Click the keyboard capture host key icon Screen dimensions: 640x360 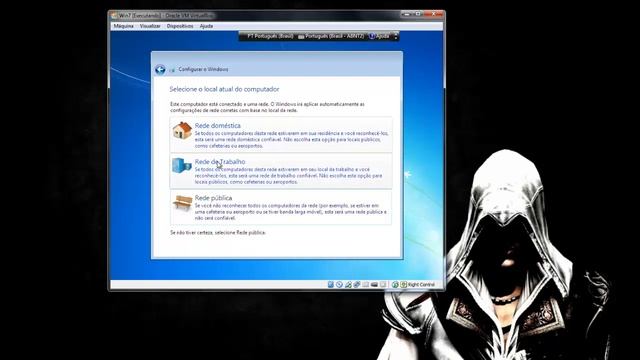click(404, 284)
